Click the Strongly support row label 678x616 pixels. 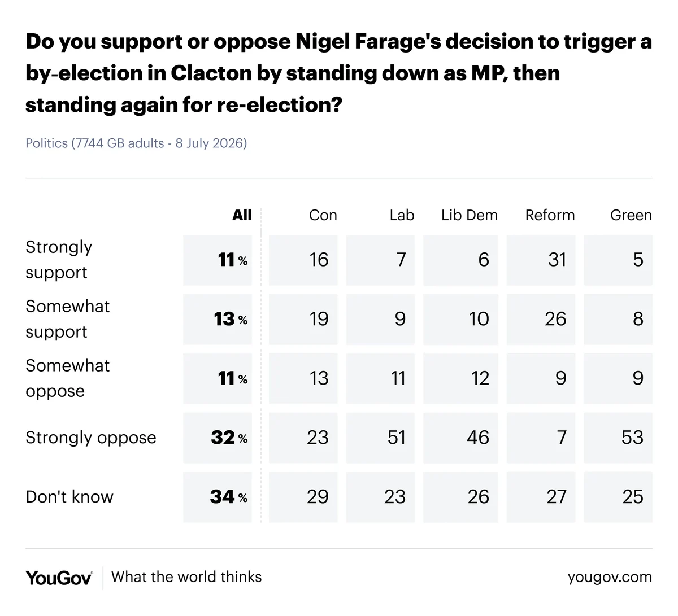tap(59, 260)
